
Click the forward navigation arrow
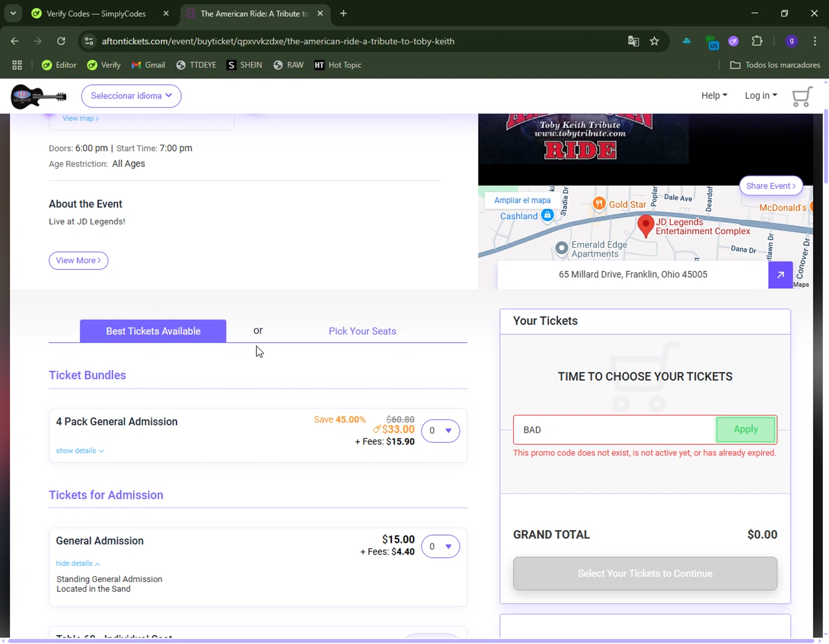(x=38, y=41)
